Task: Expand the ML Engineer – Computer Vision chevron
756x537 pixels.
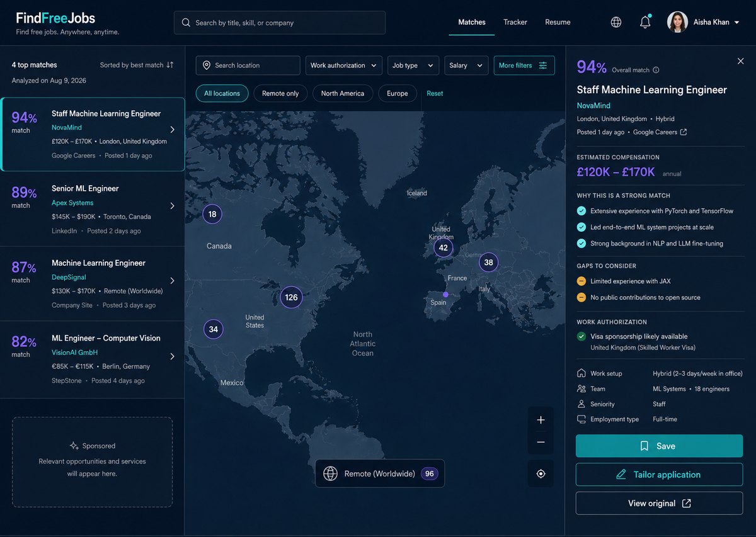Action: point(173,356)
